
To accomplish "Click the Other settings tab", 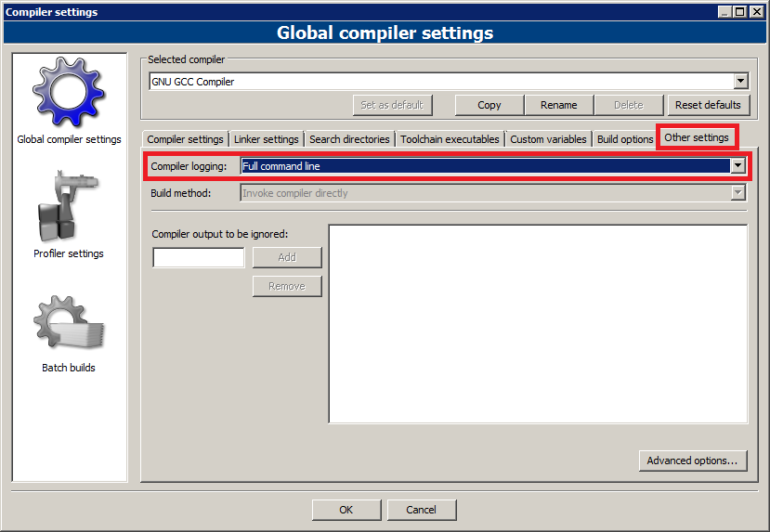I will pyautogui.click(x=696, y=137).
